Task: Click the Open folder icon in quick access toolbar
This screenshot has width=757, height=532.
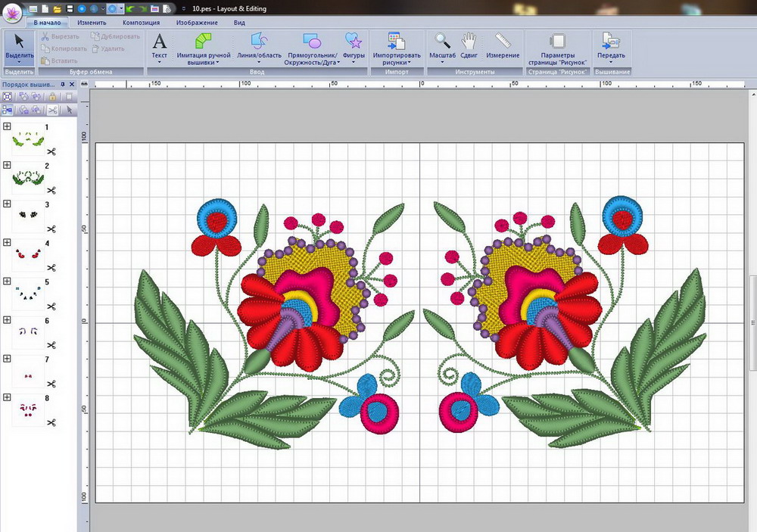Action: 57,8
